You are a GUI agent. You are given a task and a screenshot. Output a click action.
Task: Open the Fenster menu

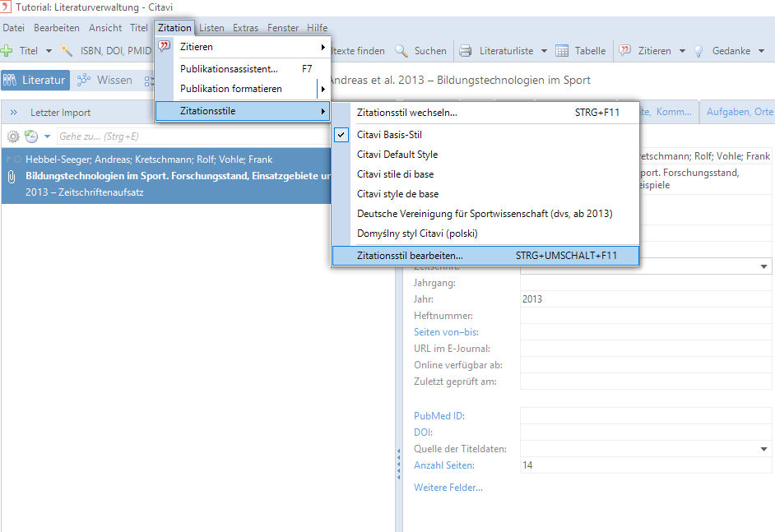point(283,28)
